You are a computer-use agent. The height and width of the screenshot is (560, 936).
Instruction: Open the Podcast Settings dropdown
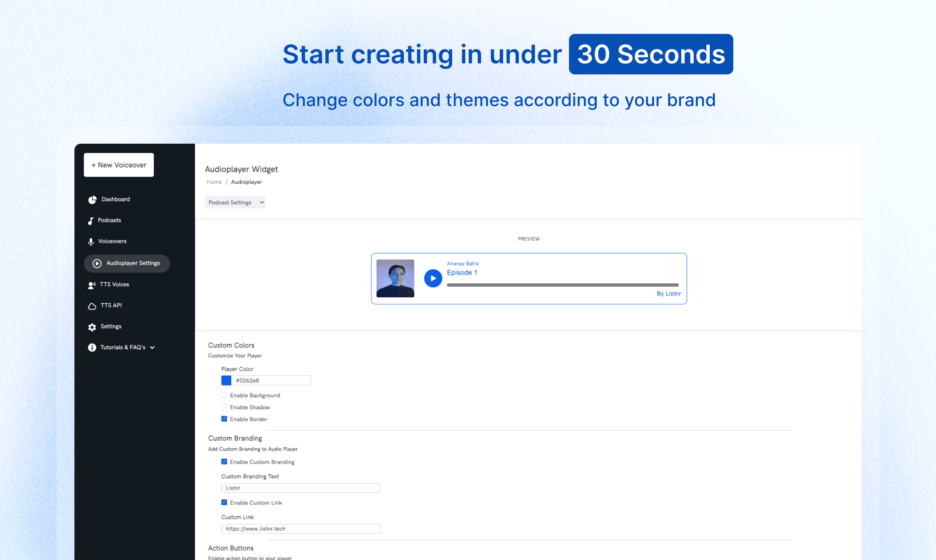[x=235, y=203]
